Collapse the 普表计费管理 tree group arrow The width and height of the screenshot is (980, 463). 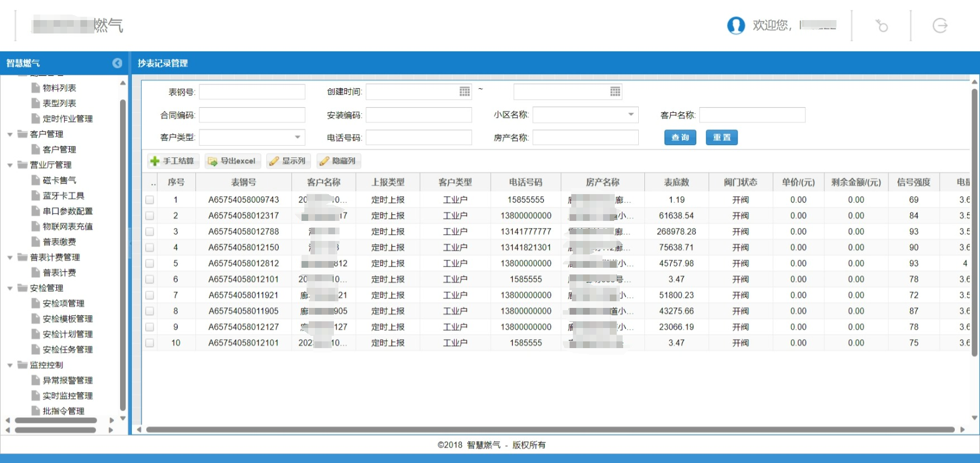click(10, 258)
